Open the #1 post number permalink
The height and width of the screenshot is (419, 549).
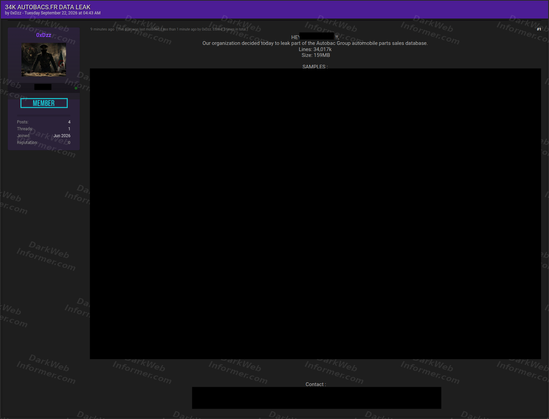click(x=539, y=29)
